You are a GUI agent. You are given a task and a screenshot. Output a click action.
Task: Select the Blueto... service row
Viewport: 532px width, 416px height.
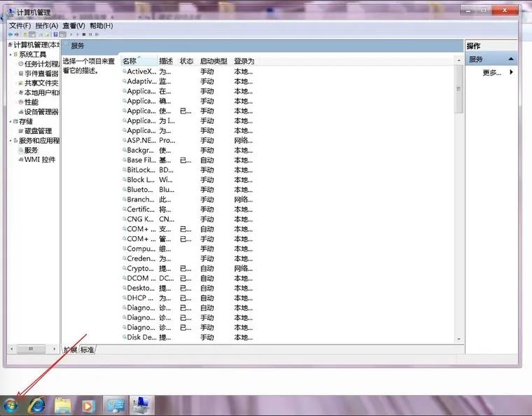pos(188,189)
